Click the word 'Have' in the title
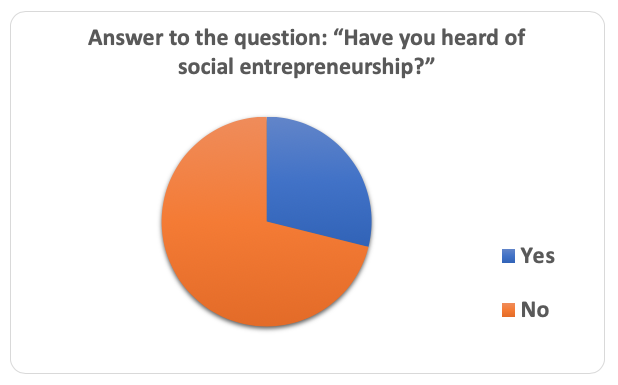Screen dimensions: 618x385 [x=369, y=38]
